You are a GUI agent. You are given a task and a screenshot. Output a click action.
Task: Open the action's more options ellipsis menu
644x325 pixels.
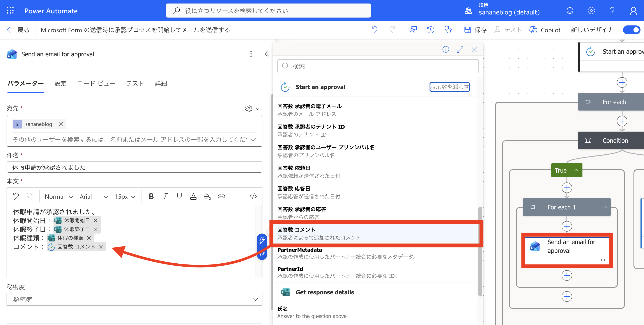click(251, 54)
